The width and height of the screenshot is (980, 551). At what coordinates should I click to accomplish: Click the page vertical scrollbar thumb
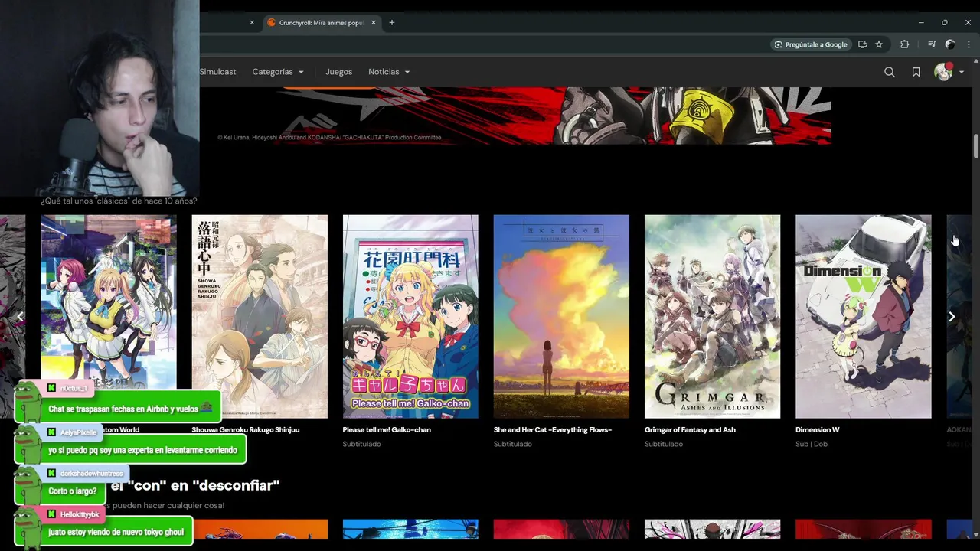[x=975, y=146]
